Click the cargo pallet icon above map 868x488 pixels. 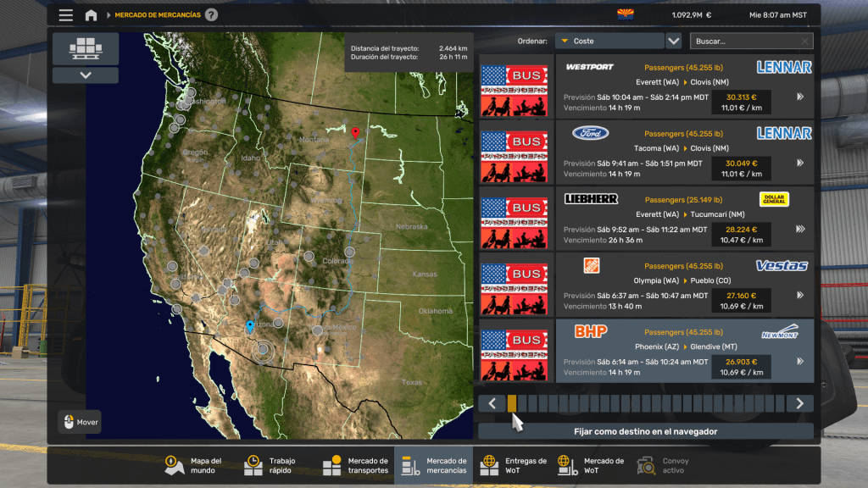(x=85, y=49)
